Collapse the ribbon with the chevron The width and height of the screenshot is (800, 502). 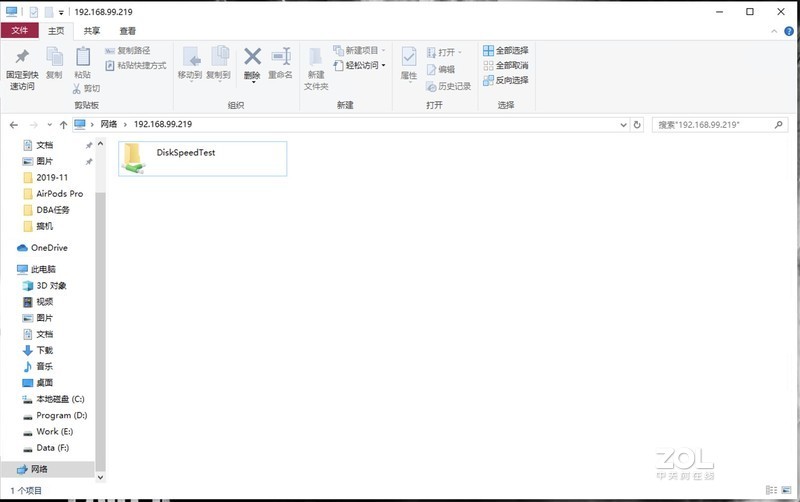774,31
